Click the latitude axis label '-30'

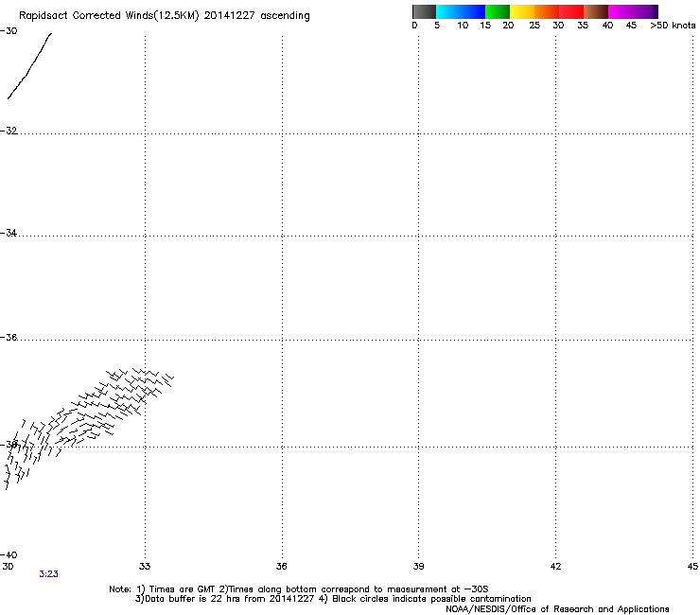[x=9, y=31]
